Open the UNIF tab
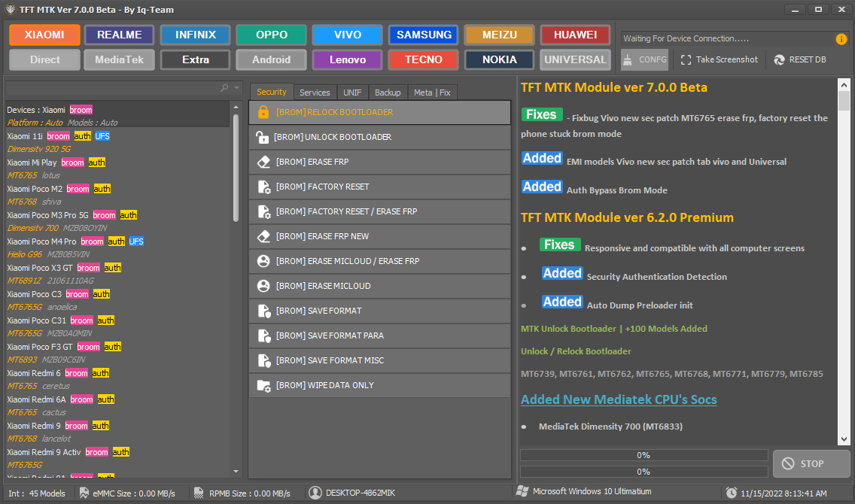 click(x=352, y=93)
